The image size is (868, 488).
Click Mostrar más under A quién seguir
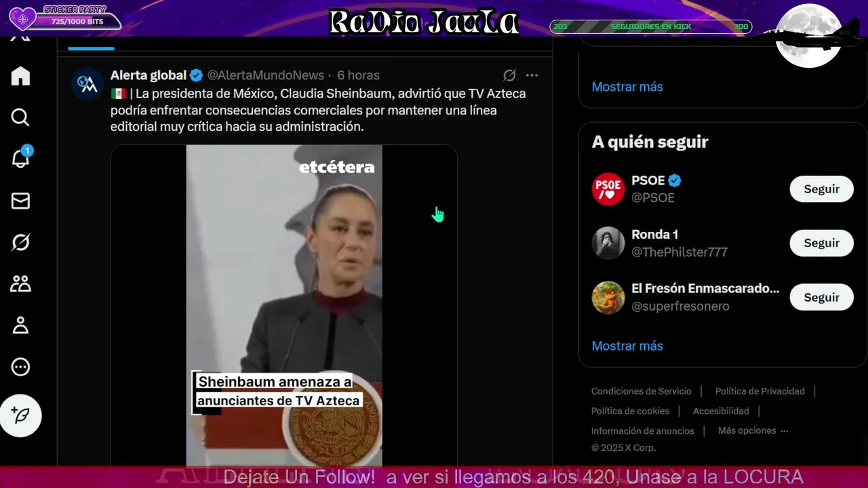(627, 346)
